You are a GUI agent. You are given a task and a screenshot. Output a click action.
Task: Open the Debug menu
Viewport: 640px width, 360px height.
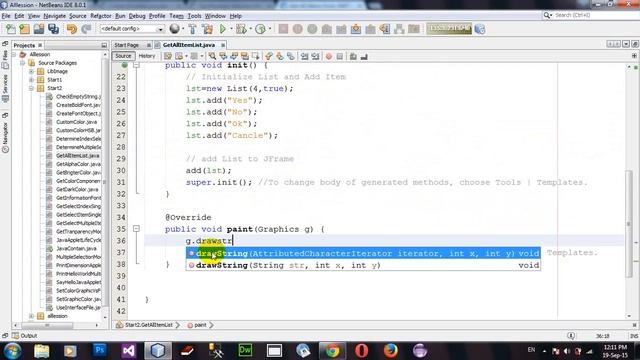click(137, 16)
